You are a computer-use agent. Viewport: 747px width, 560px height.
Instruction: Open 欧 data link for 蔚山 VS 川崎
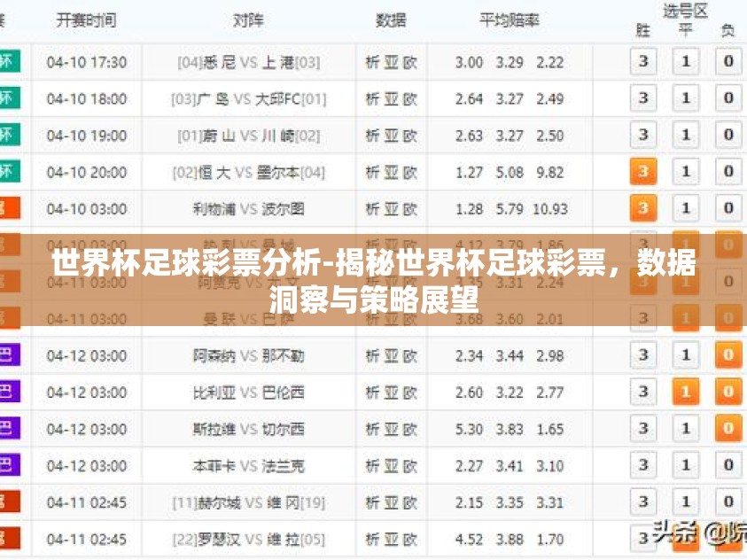click(x=409, y=136)
